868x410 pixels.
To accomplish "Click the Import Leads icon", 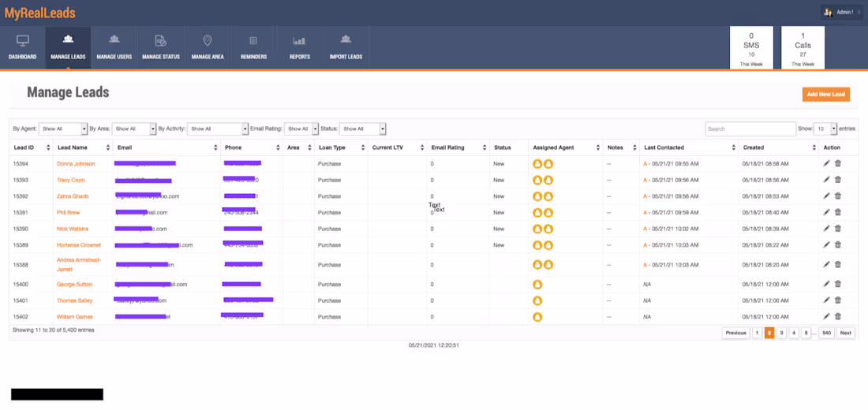I will [x=346, y=39].
